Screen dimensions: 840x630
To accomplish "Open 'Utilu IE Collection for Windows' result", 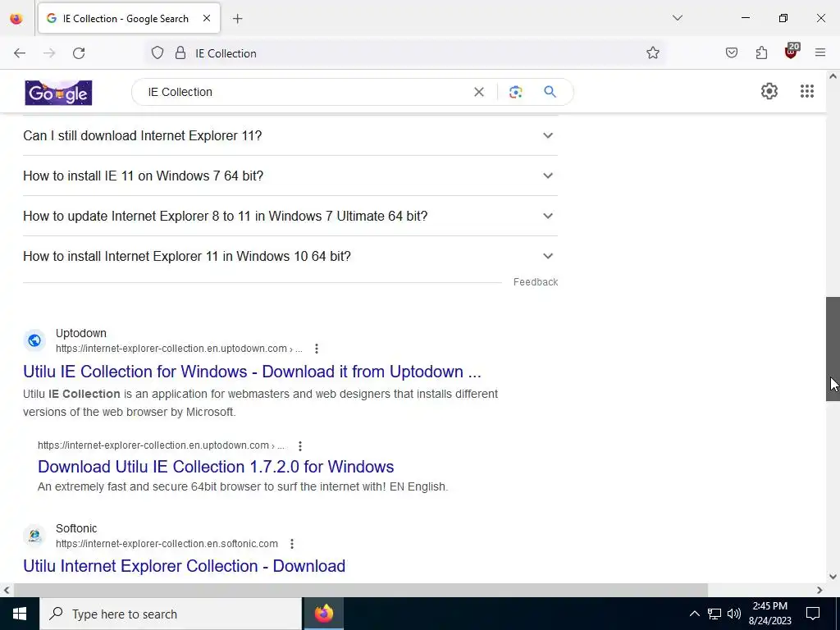I will coord(252,372).
